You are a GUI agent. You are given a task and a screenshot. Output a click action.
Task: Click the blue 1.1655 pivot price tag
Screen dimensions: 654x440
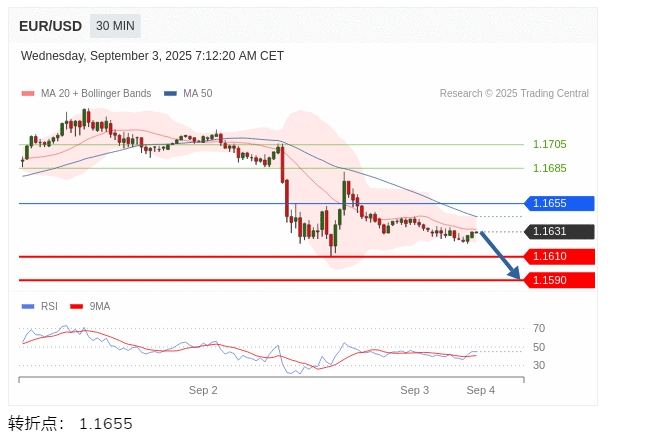click(x=559, y=204)
